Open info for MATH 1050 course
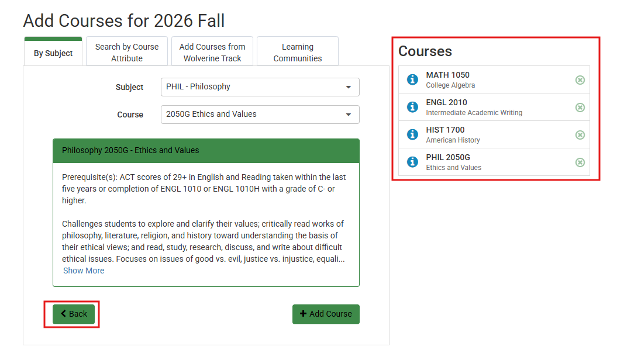Image resolution: width=641 pixels, height=364 pixels. (x=412, y=79)
